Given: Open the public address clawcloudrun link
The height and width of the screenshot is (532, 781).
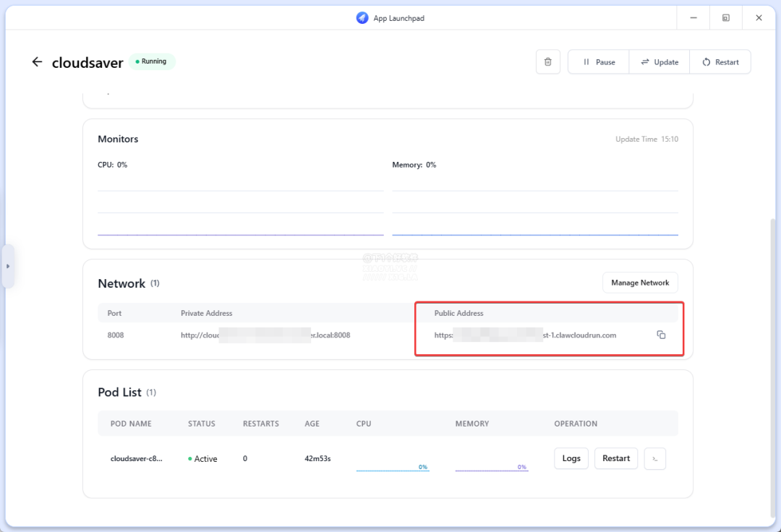Looking at the screenshot, I should pyautogui.click(x=525, y=335).
